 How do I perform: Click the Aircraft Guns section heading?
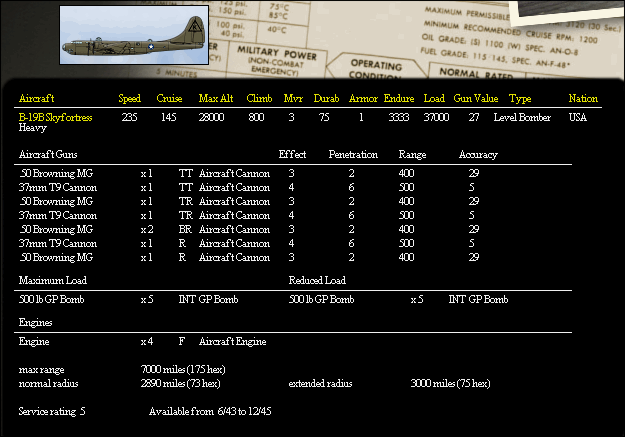48,154
